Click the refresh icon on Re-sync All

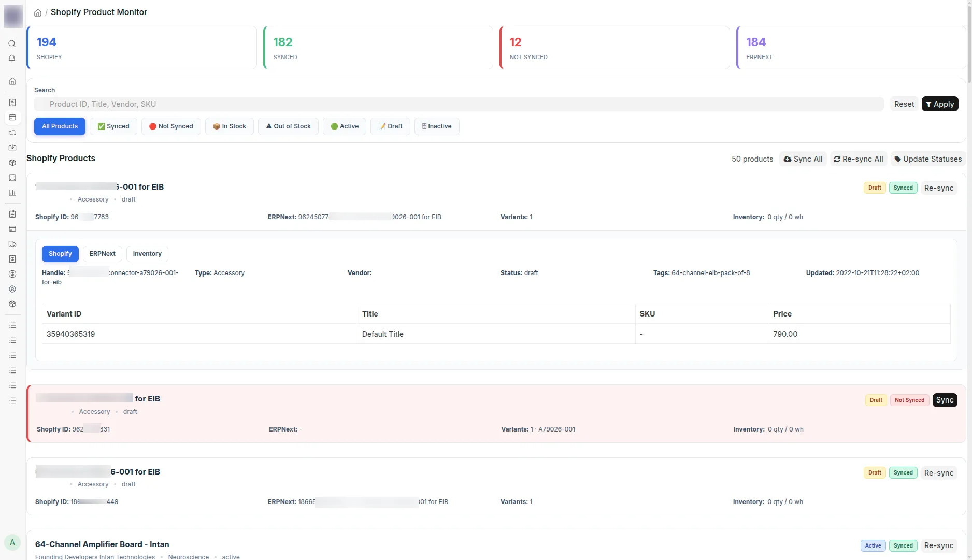(837, 159)
